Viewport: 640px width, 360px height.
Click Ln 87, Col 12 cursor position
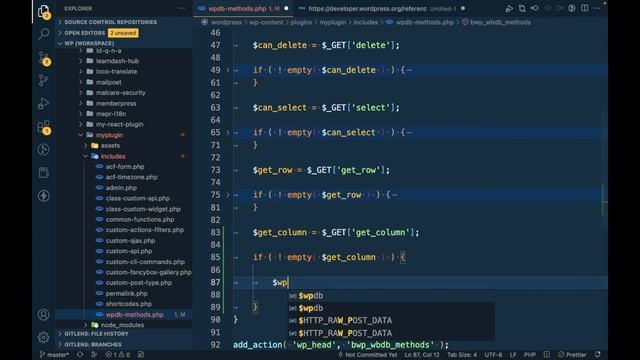tap(422, 355)
